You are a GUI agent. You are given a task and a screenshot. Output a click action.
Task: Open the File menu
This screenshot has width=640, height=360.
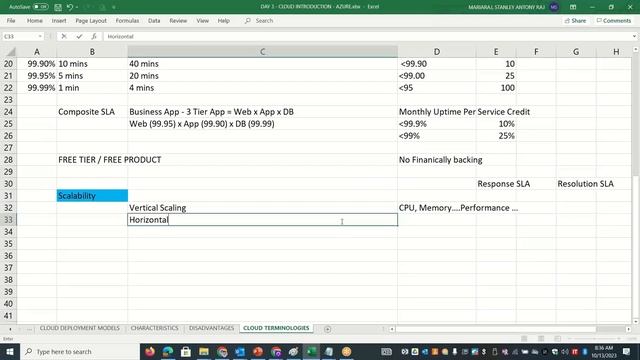(x=11, y=20)
